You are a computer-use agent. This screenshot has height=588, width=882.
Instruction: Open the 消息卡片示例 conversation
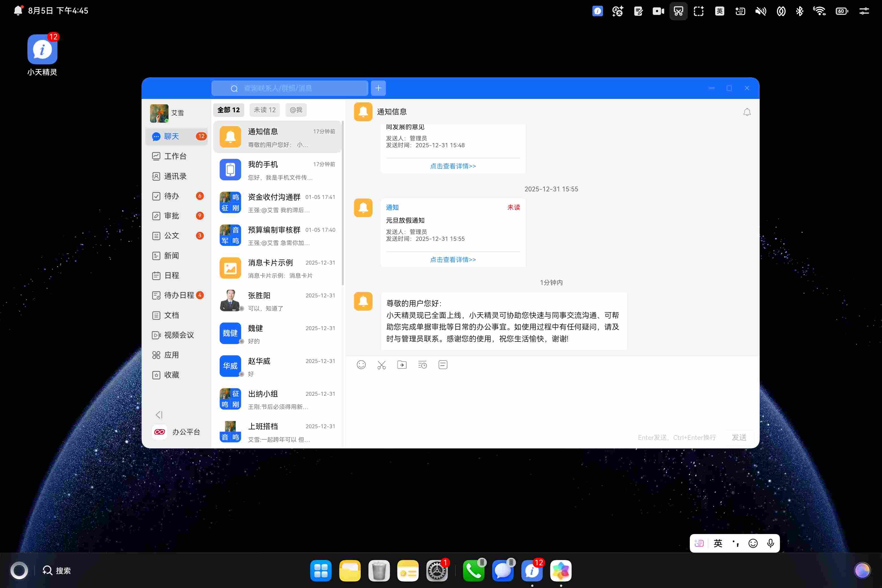[277, 268]
